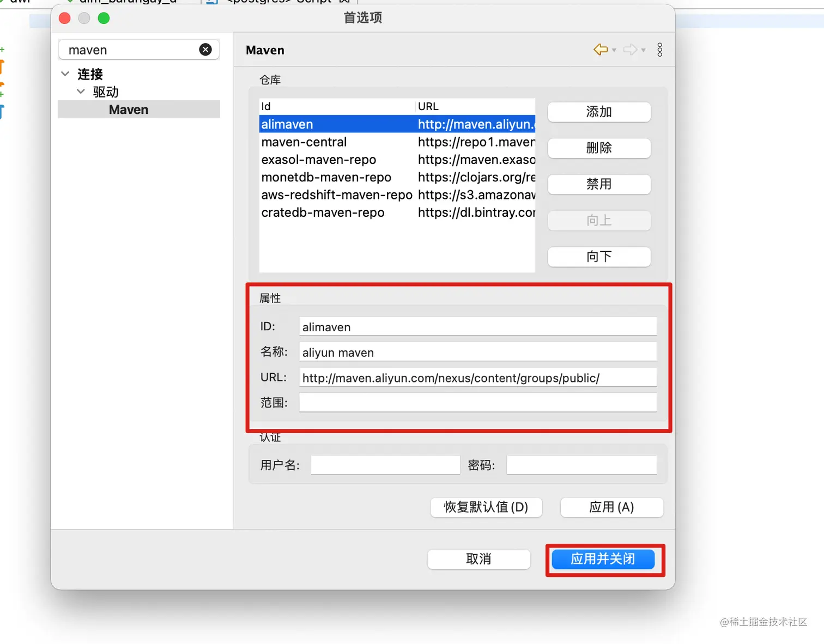Click the 向下 button to move the repository down

599,257
